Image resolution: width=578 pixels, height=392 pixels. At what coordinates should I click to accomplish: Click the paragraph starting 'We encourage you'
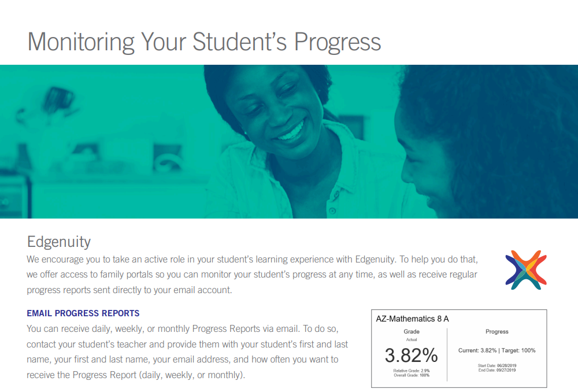click(x=252, y=275)
